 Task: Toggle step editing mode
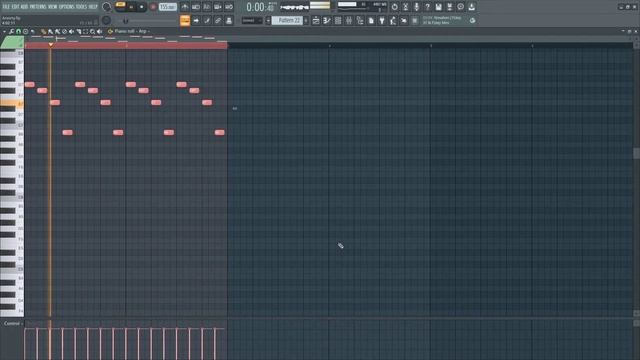tap(207, 20)
